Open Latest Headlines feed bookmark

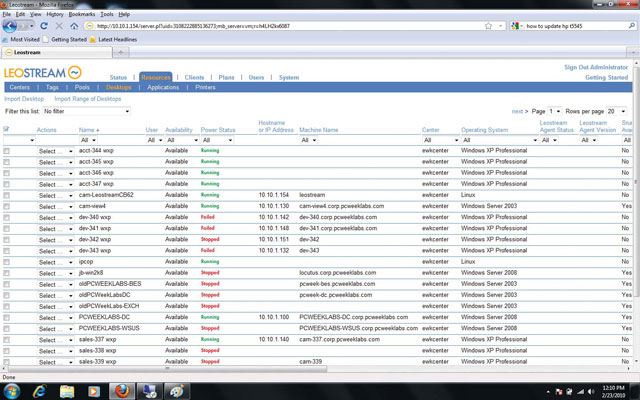coord(113,40)
